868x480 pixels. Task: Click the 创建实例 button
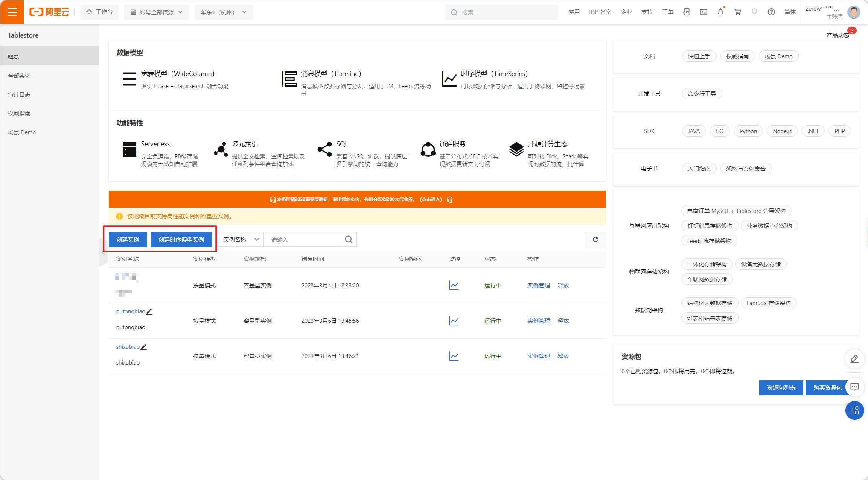click(x=128, y=240)
